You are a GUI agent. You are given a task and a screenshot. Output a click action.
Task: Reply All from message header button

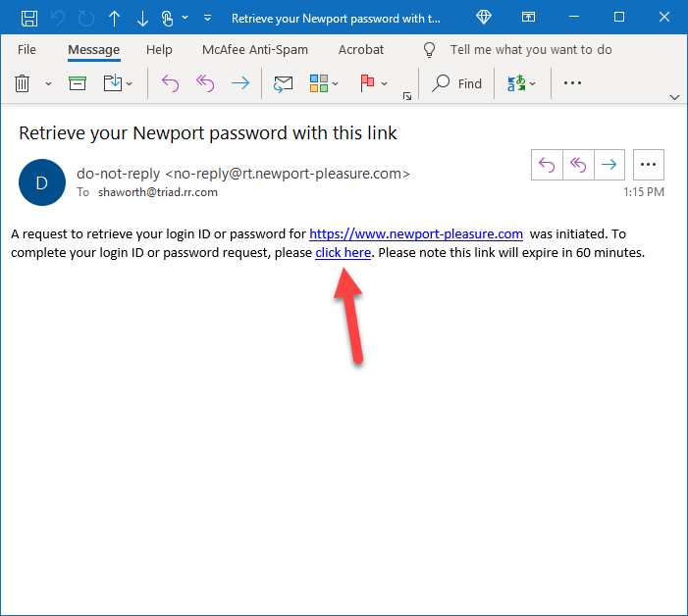coord(578,165)
